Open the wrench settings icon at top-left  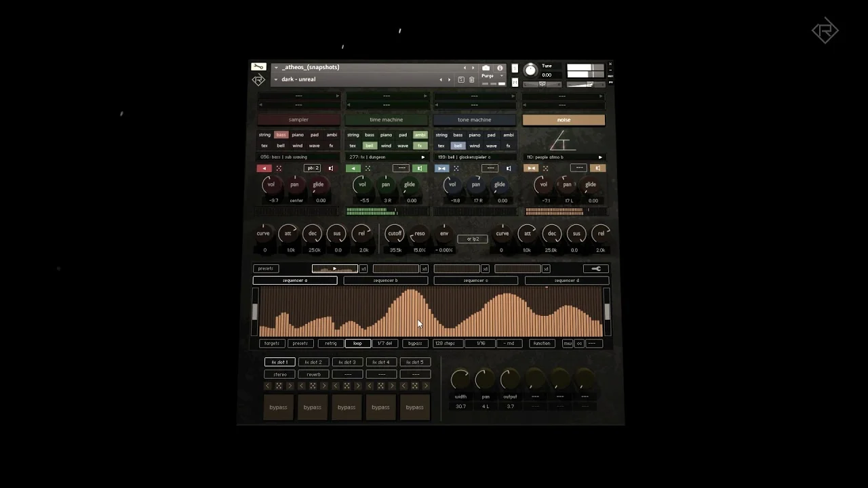[x=258, y=66]
